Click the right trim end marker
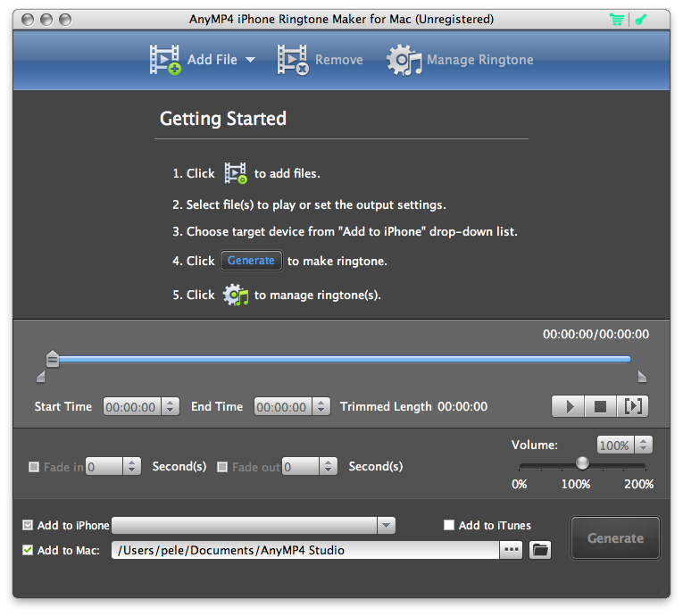This screenshot has width=683, height=616. coord(642,377)
